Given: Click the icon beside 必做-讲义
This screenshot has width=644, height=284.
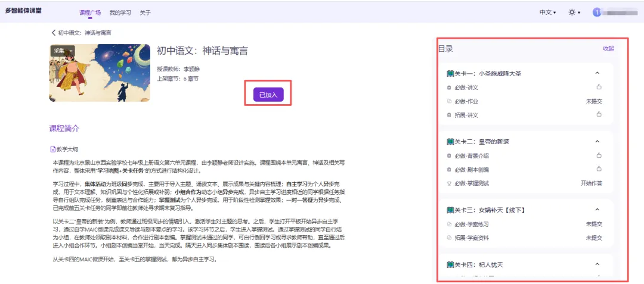Looking at the screenshot, I should tap(449, 88).
